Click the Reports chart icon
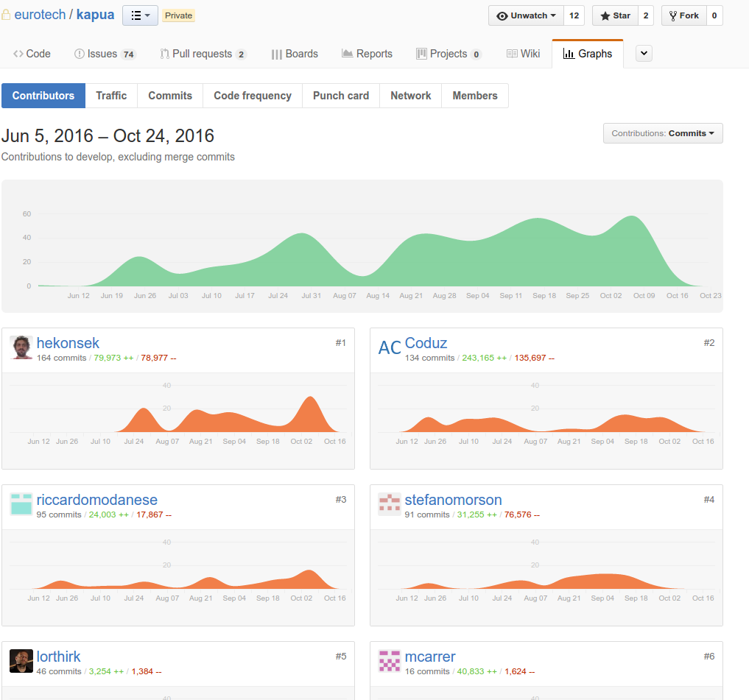This screenshot has width=749, height=700. point(348,54)
